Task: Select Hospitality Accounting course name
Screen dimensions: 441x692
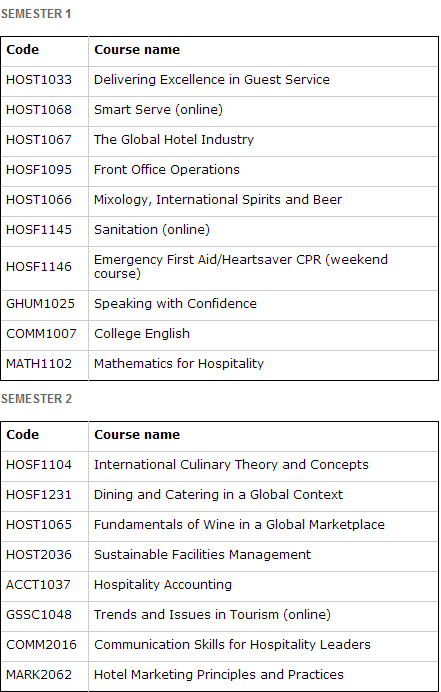Action: coord(163,585)
